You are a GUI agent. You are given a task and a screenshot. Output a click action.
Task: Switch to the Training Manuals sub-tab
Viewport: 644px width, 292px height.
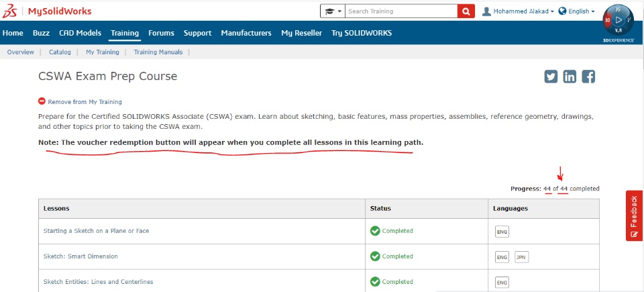click(158, 52)
